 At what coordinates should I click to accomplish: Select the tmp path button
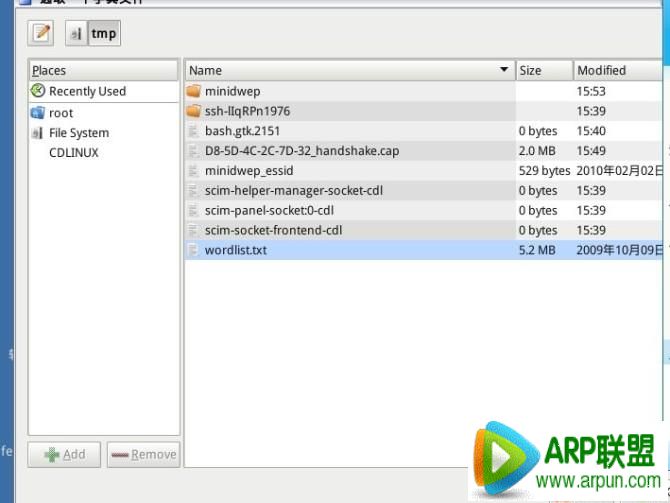pos(104,33)
